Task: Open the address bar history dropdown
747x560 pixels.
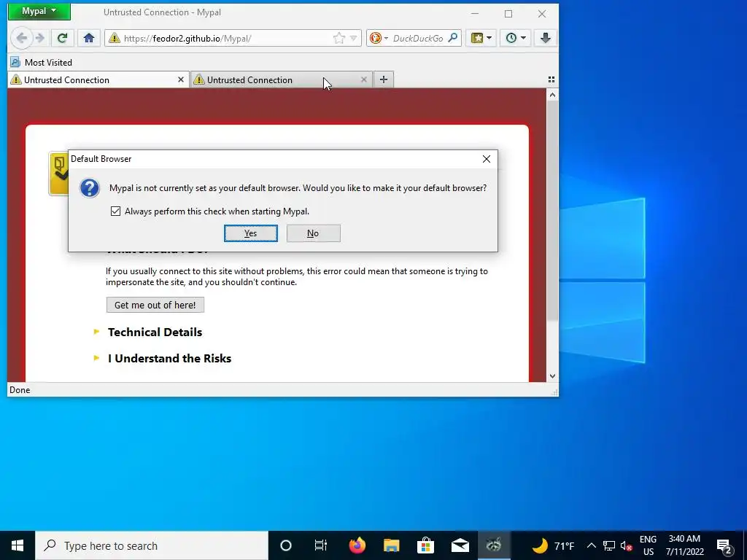Action: click(x=354, y=38)
